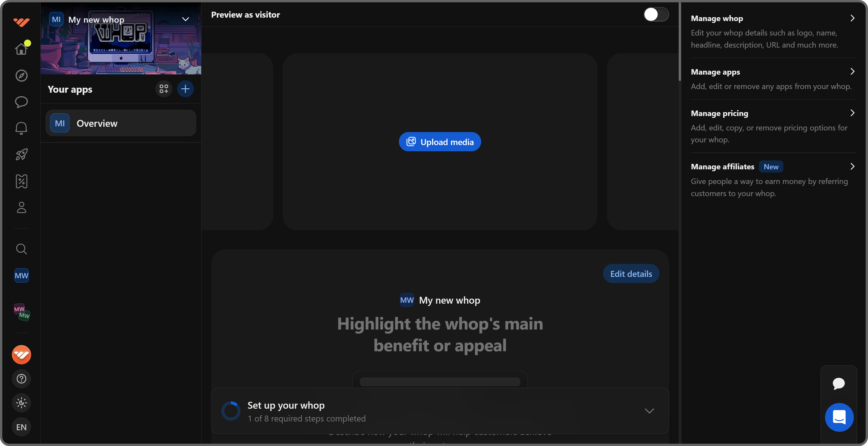Open the Messages chat bubble icon
This screenshot has width=868, height=446.
click(x=21, y=102)
